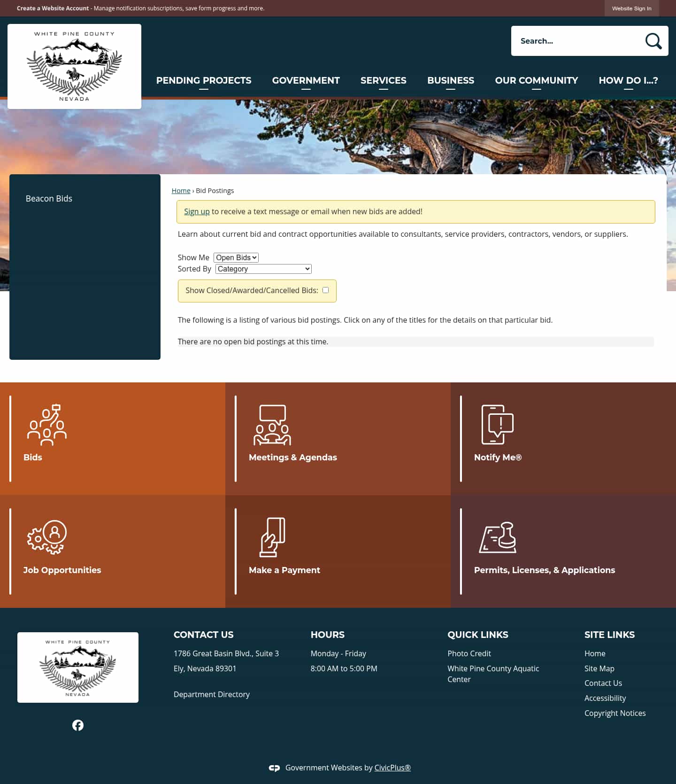The width and height of the screenshot is (676, 784).
Task: Visit the Facebook icon in footer
Action: click(78, 725)
